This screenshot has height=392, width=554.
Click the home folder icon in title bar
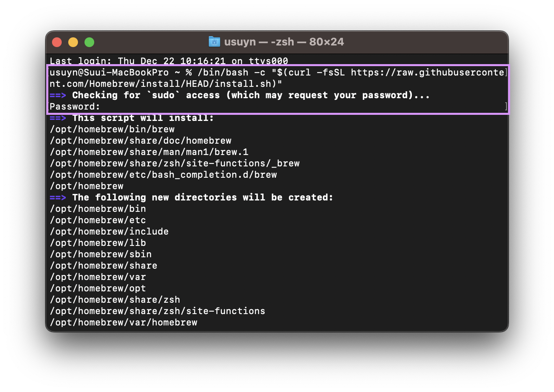tap(214, 41)
